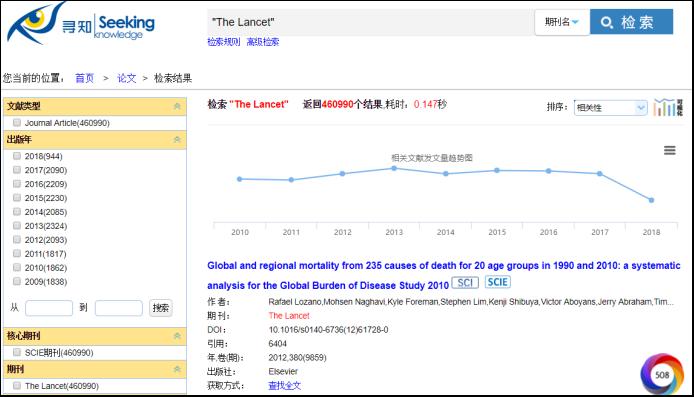This screenshot has height=397, width=694.
Task: Click the 从 start year input field
Action: pos(49,308)
